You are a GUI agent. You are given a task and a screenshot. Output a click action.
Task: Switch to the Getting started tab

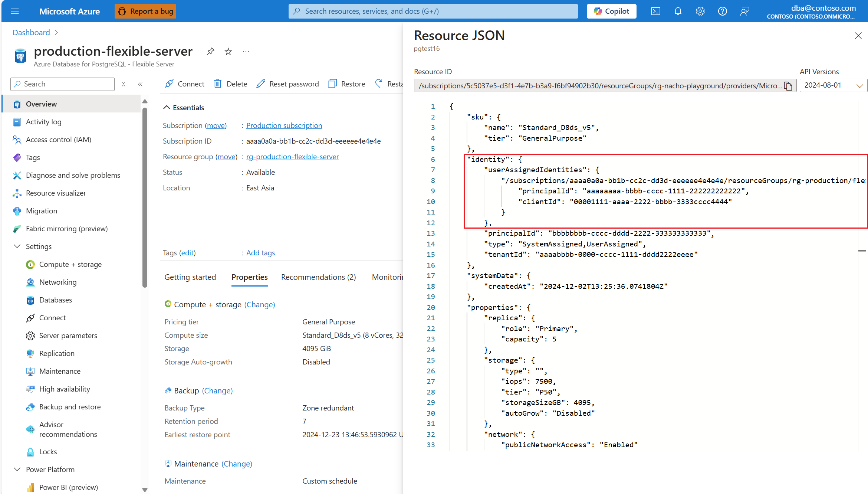[190, 277]
